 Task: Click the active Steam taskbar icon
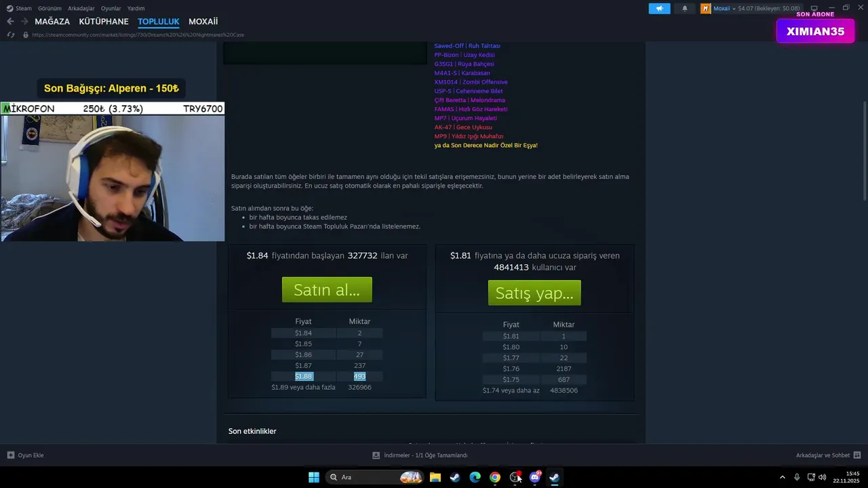click(x=555, y=477)
